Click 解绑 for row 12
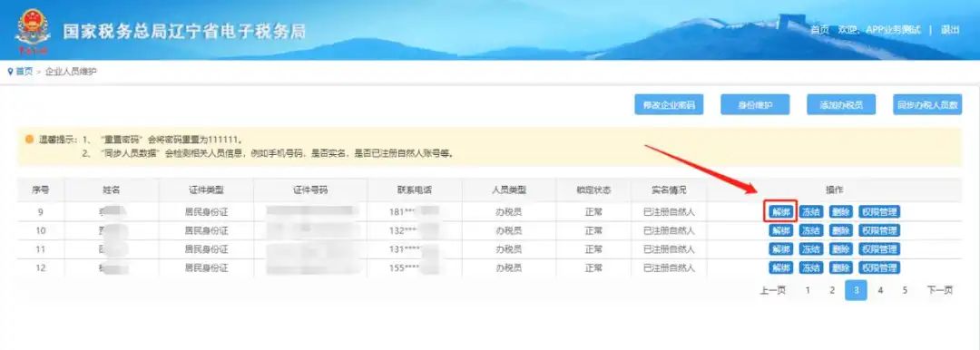Image resolution: width=980 pixels, height=350 pixels. coord(781,268)
